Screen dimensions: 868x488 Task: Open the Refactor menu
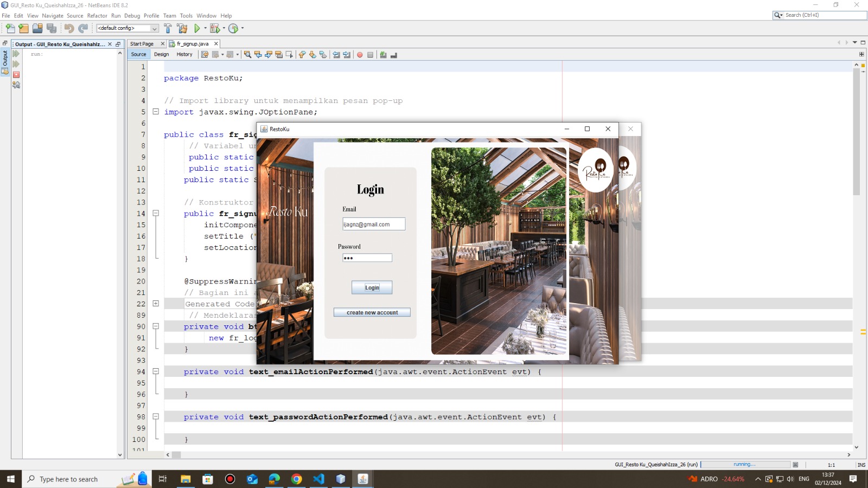(97, 16)
